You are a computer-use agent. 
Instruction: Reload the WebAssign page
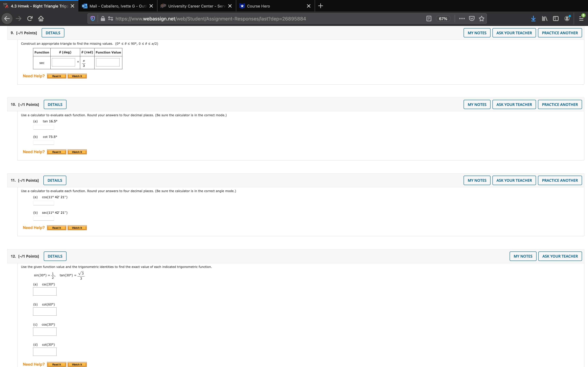[30, 19]
